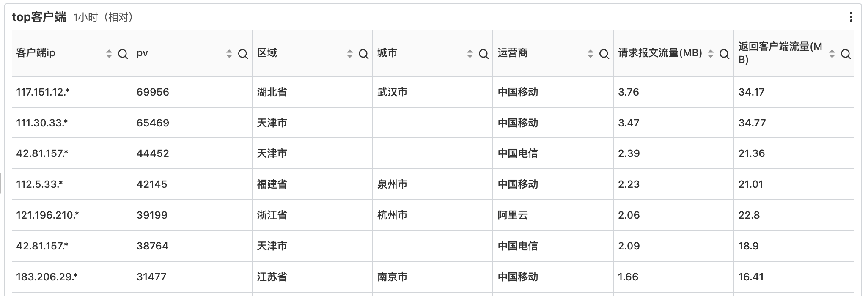Sort table by 客户端ip arrows
This screenshot has width=868, height=296.
(x=109, y=54)
